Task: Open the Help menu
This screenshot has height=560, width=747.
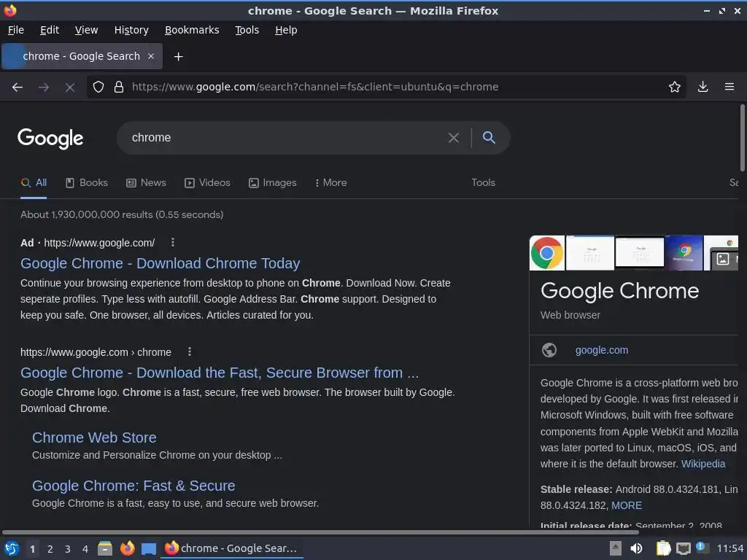Action: (286, 30)
